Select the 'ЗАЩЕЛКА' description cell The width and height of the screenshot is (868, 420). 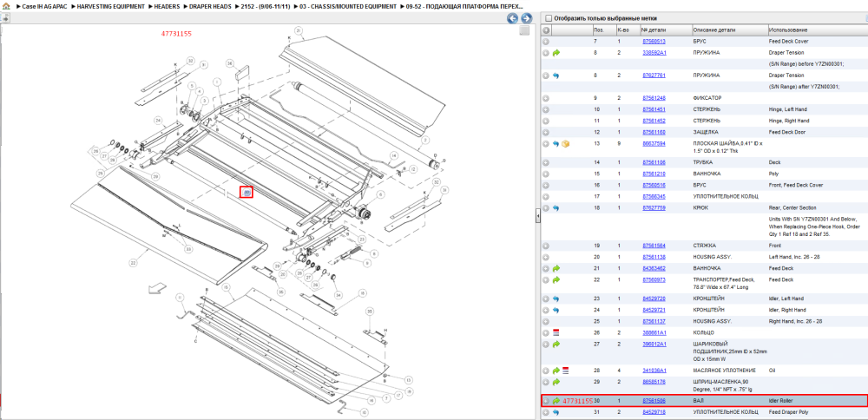[x=706, y=132]
